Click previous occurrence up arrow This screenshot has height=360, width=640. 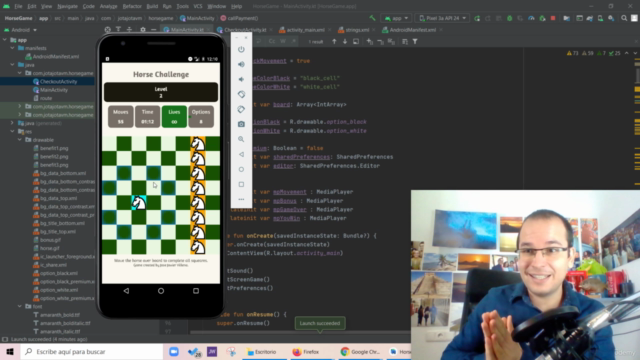(334, 41)
